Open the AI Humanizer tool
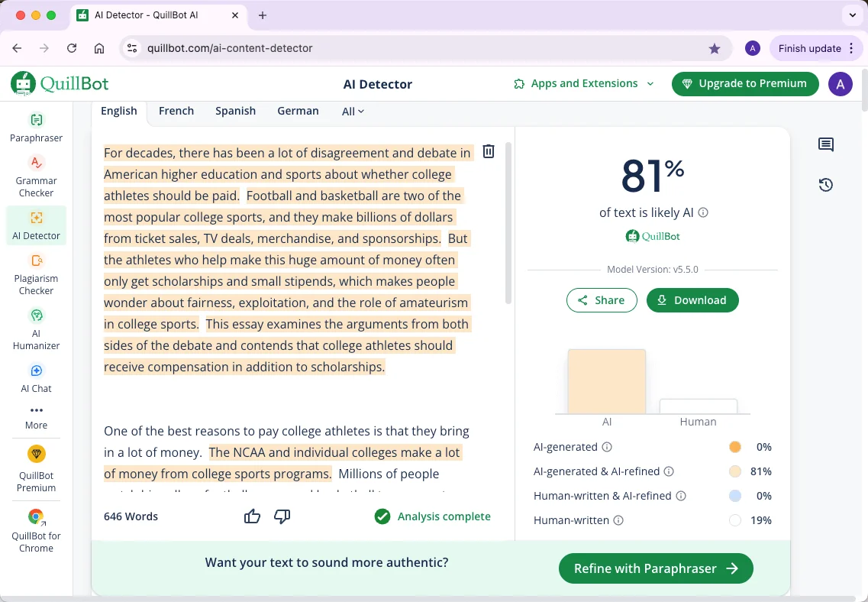 tap(36, 329)
